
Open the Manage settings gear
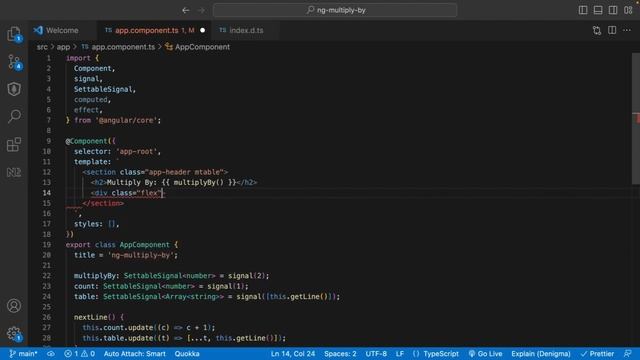(x=14, y=334)
